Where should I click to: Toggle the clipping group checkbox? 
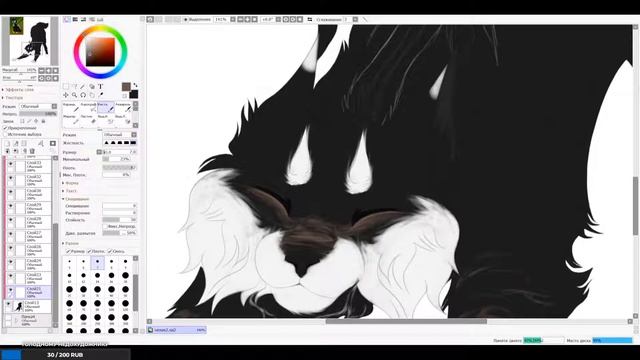coord(5,128)
